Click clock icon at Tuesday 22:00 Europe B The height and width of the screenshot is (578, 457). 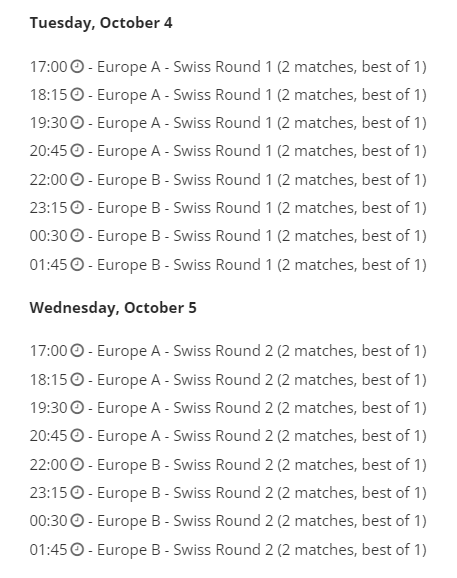click(x=77, y=180)
